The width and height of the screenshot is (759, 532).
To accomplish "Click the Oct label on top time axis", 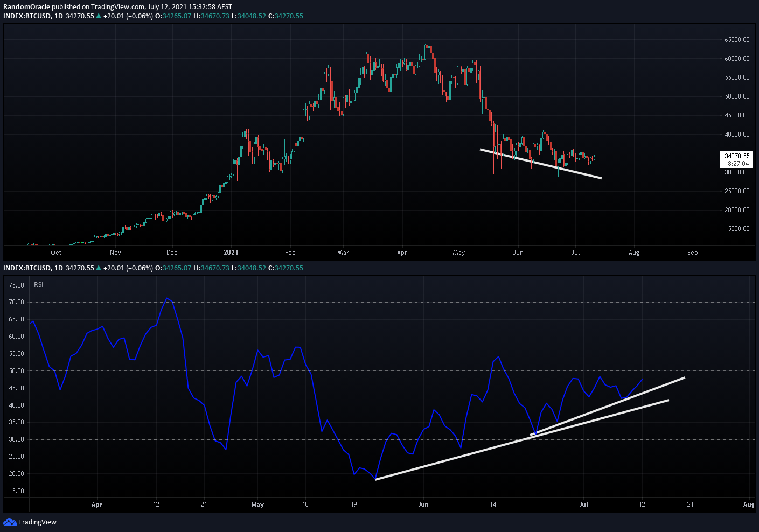I will point(56,253).
